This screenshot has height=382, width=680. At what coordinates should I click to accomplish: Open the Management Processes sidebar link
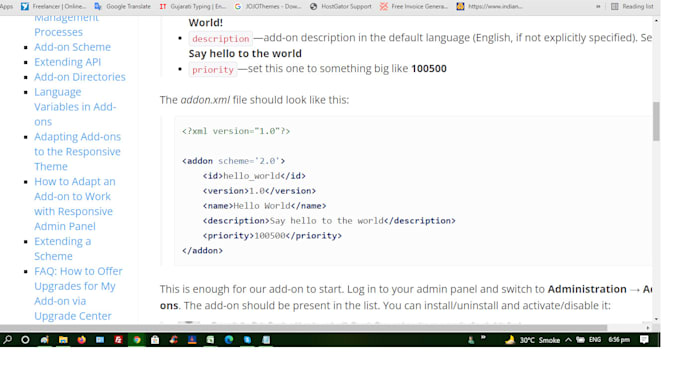coord(66,25)
